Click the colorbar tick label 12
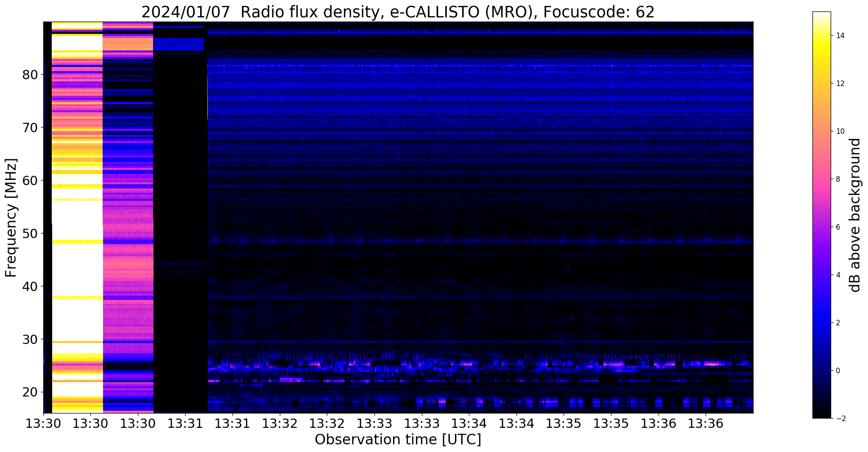 coord(840,83)
